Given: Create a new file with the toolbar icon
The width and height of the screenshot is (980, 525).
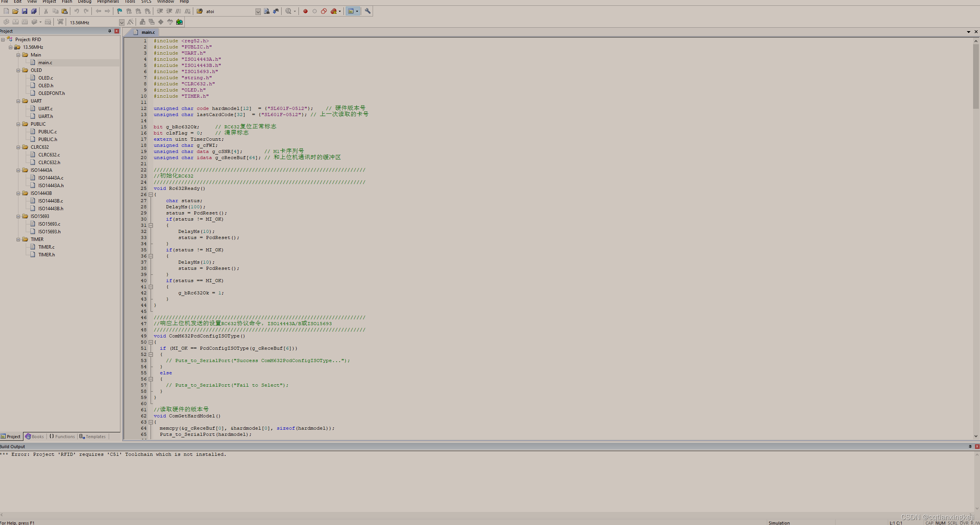Looking at the screenshot, I should pyautogui.click(x=6, y=11).
